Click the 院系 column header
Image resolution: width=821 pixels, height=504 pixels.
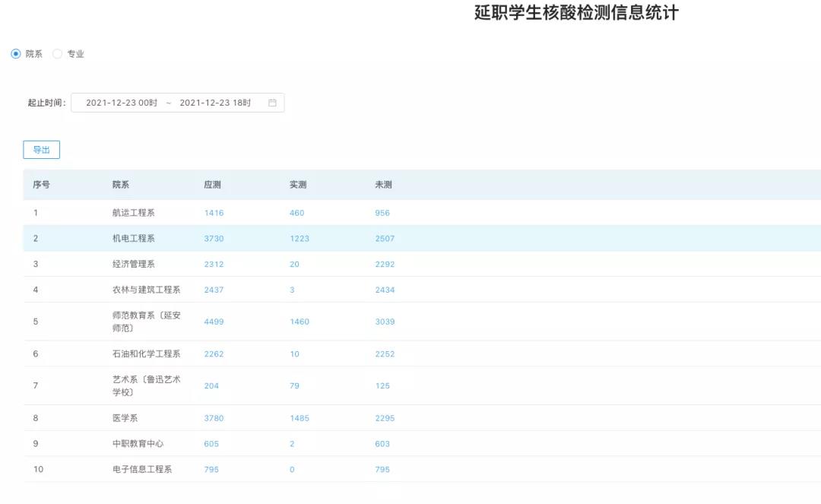tap(120, 184)
